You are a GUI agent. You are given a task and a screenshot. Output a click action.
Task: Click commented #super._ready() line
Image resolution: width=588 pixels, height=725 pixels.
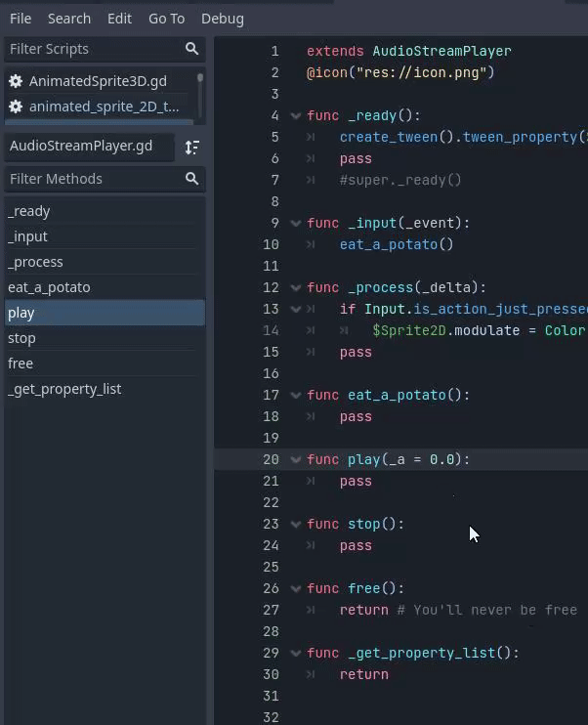[400, 181]
